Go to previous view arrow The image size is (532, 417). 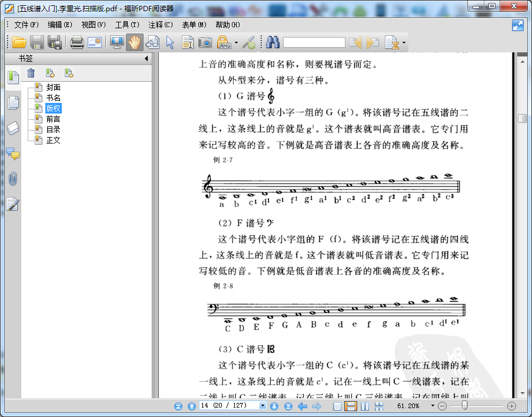(302, 406)
